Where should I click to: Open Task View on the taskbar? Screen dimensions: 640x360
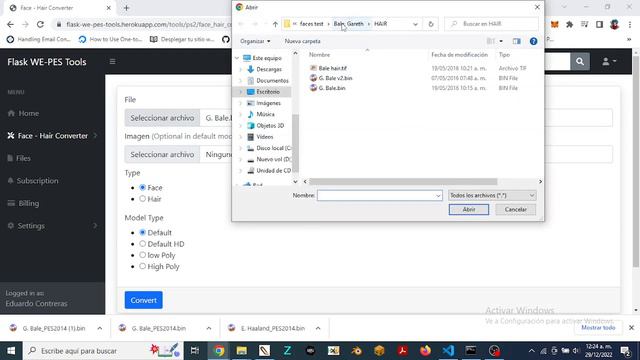click(x=195, y=351)
